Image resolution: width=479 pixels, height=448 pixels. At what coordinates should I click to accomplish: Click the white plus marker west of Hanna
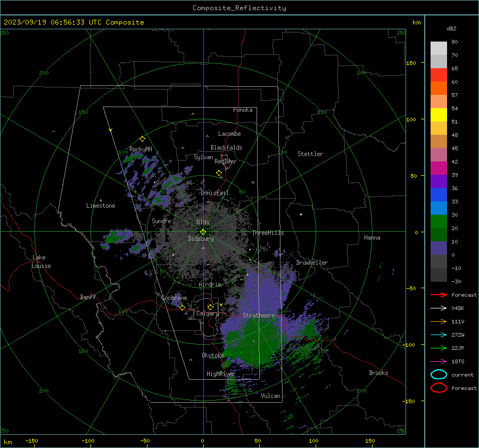tap(301, 214)
